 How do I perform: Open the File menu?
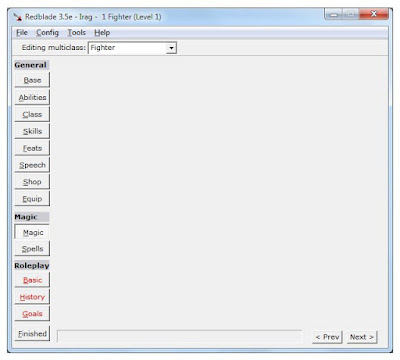point(22,33)
